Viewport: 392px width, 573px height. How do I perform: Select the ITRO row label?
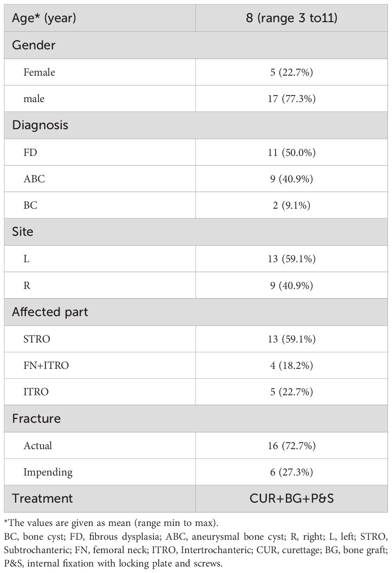(x=36, y=392)
